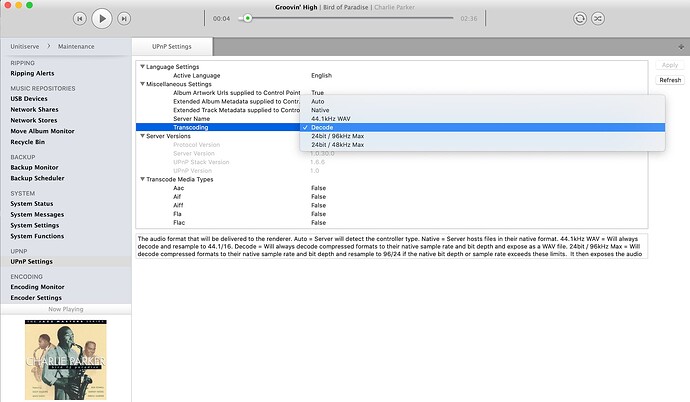Select Active Language setting row
The height and width of the screenshot is (402, 690).
pyautogui.click(x=392, y=75)
